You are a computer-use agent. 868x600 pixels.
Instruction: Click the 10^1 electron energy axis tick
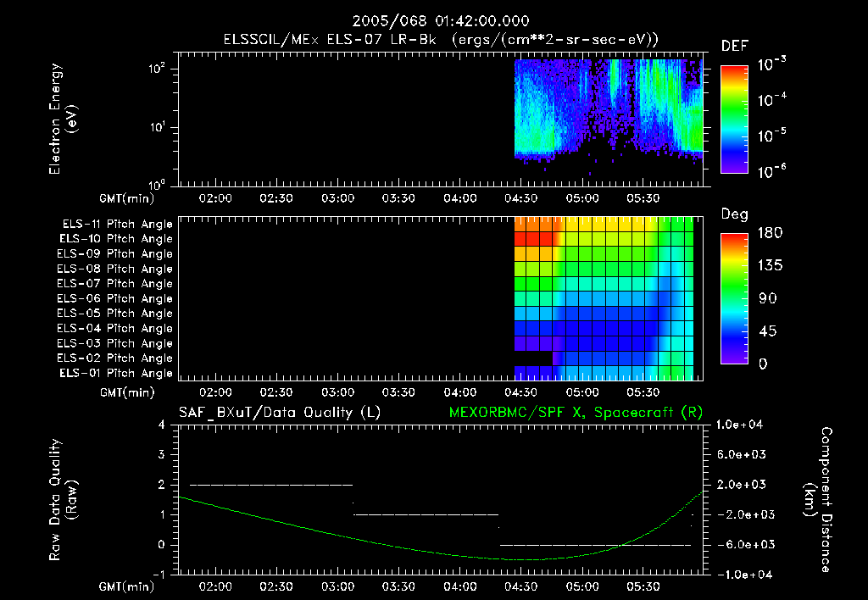pyautogui.click(x=157, y=127)
